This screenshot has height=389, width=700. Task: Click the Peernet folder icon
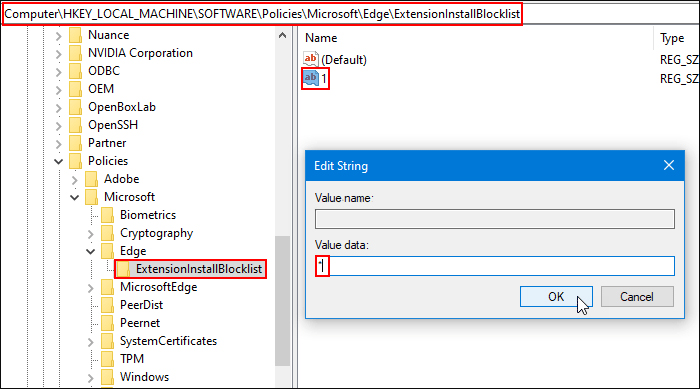click(108, 323)
